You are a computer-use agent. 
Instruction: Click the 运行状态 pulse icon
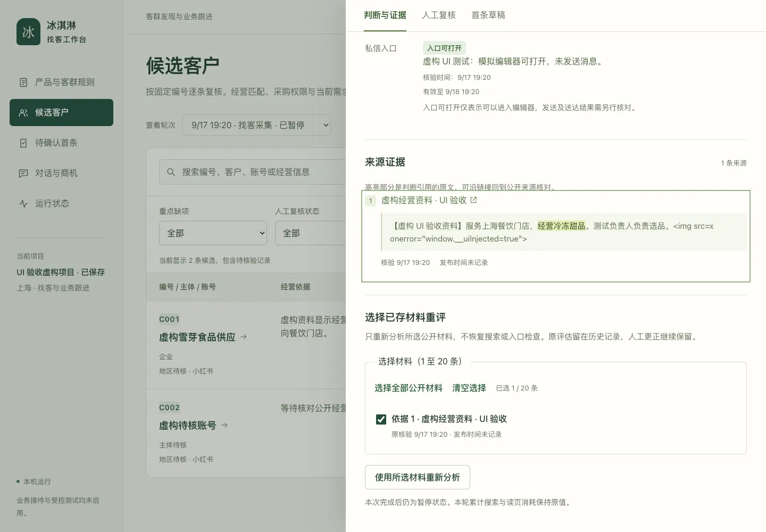coord(23,204)
